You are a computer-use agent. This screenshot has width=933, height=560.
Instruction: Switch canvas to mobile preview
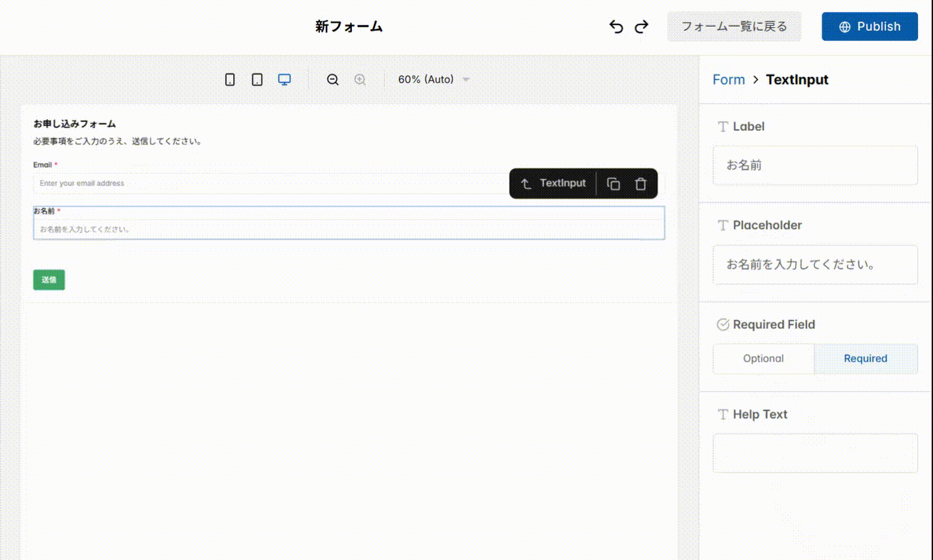click(x=230, y=79)
